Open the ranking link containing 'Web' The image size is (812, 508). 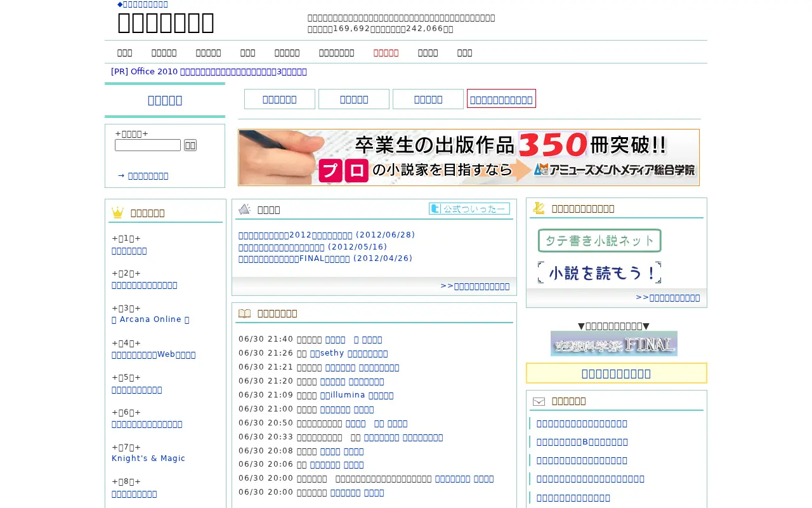pos(154,355)
